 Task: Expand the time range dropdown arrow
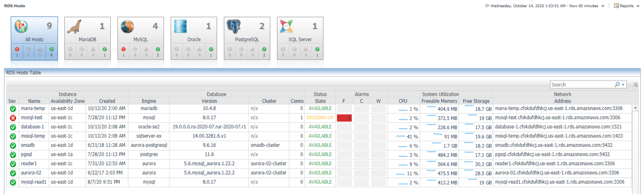pos(603,6)
